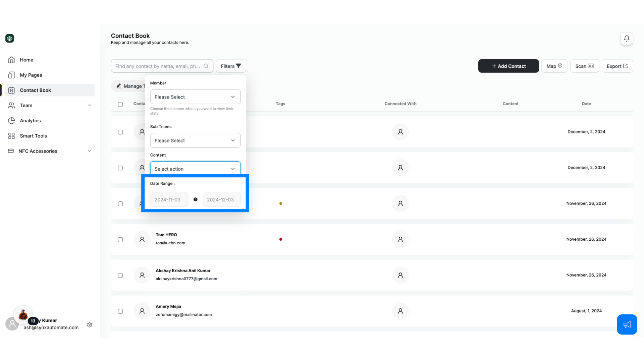Viewport: 644px width, 362px height.
Task: Click the start date 2024-11-03 field
Action: click(x=169, y=199)
